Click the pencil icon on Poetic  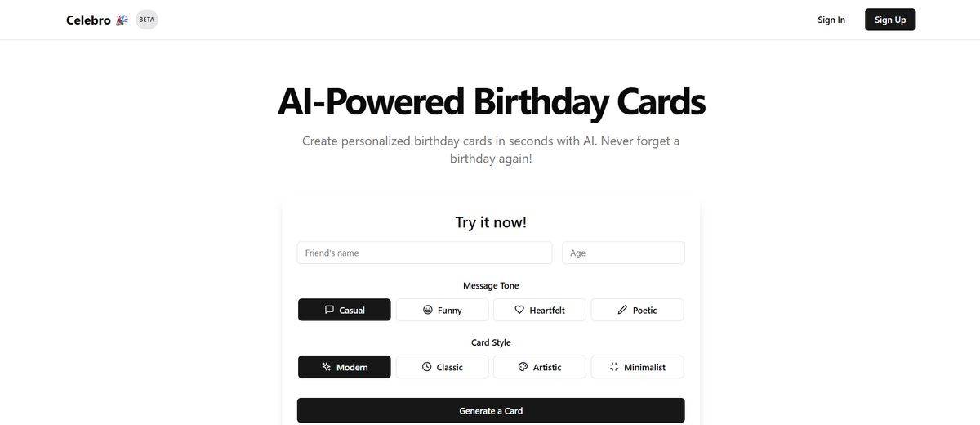click(622, 310)
